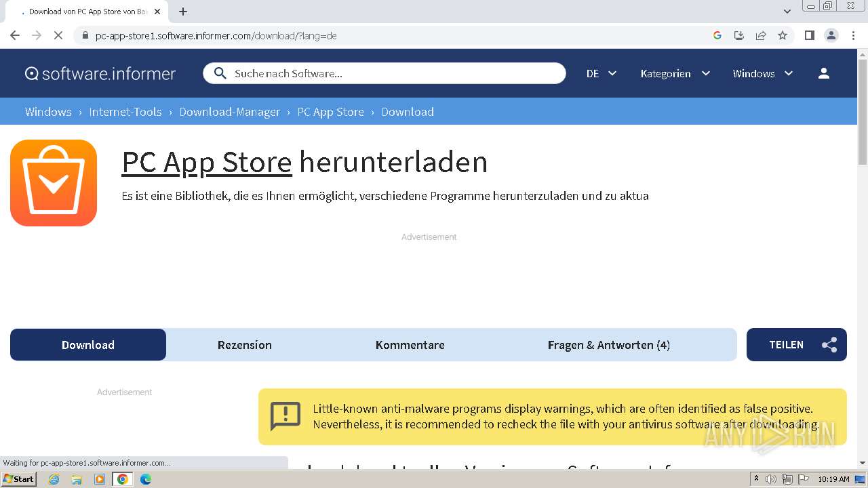The image size is (868, 488).
Task: Click the volume speaker tray icon
Action: tap(771, 479)
